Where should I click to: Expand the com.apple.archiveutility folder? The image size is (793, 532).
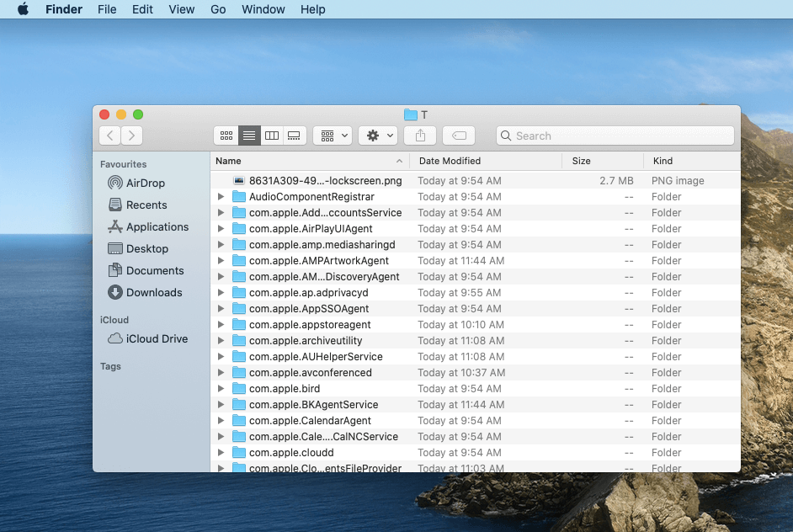(x=221, y=341)
